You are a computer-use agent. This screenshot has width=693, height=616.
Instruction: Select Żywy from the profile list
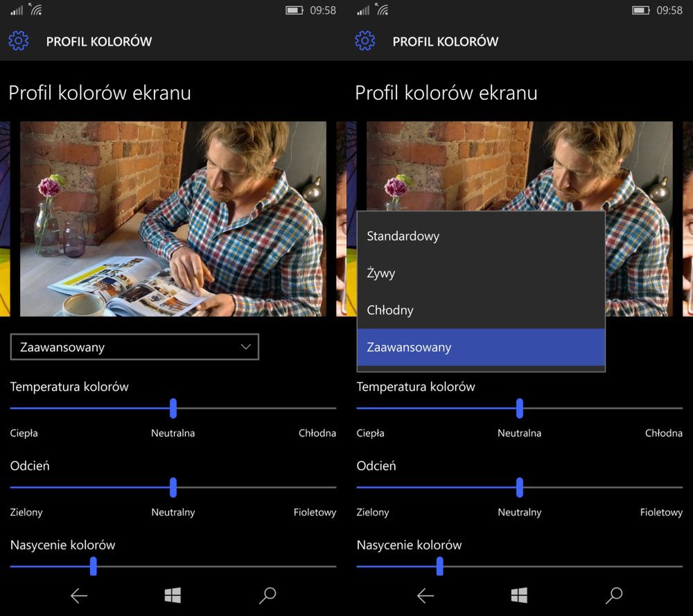click(x=481, y=273)
